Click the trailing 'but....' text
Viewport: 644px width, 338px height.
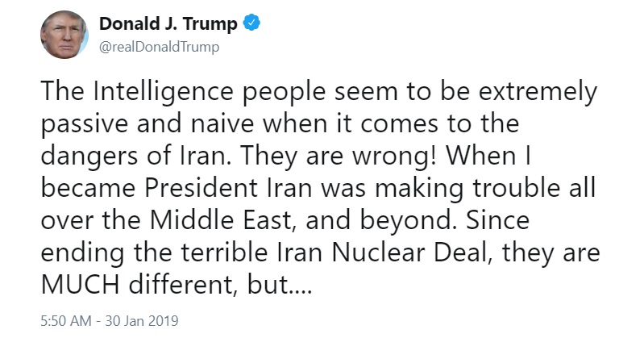tap(280, 284)
